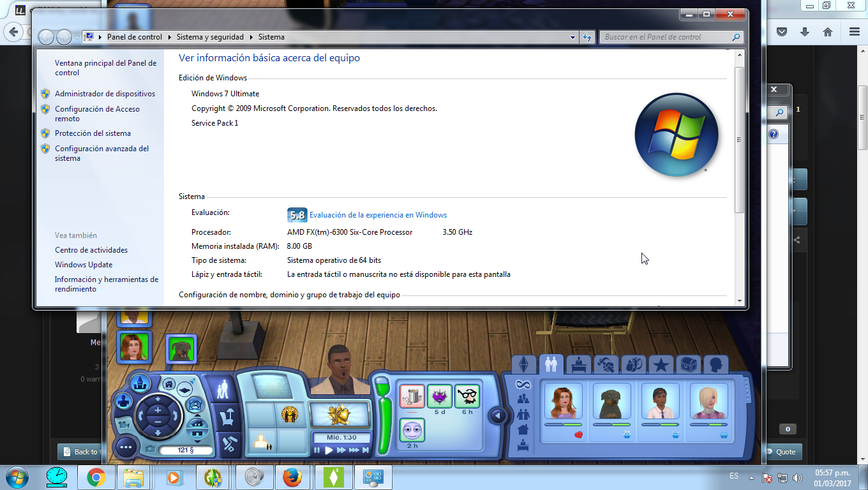Switch to Sims 3 taskbar icon

[x=333, y=477]
